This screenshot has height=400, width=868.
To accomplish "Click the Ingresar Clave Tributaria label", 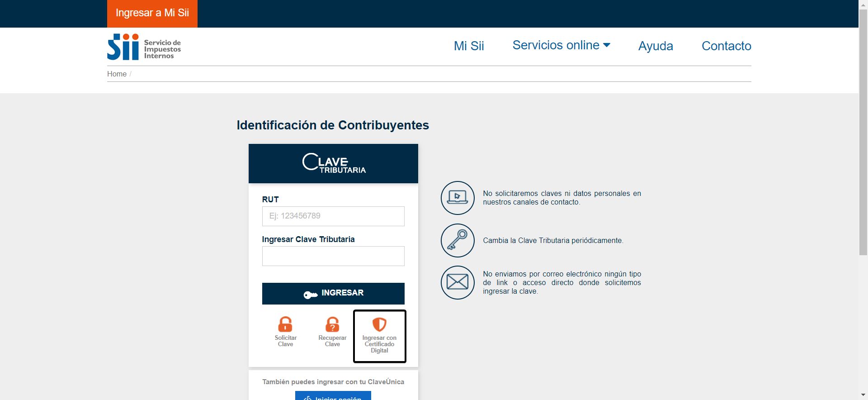I will point(308,239).
